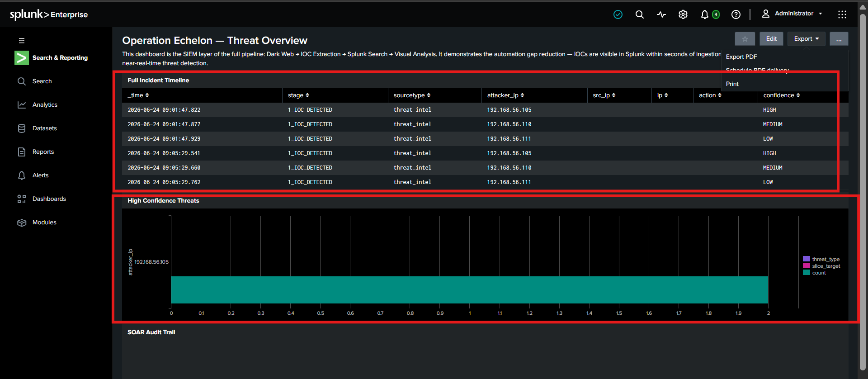Choose Print from export menu

tap(732, 84)
